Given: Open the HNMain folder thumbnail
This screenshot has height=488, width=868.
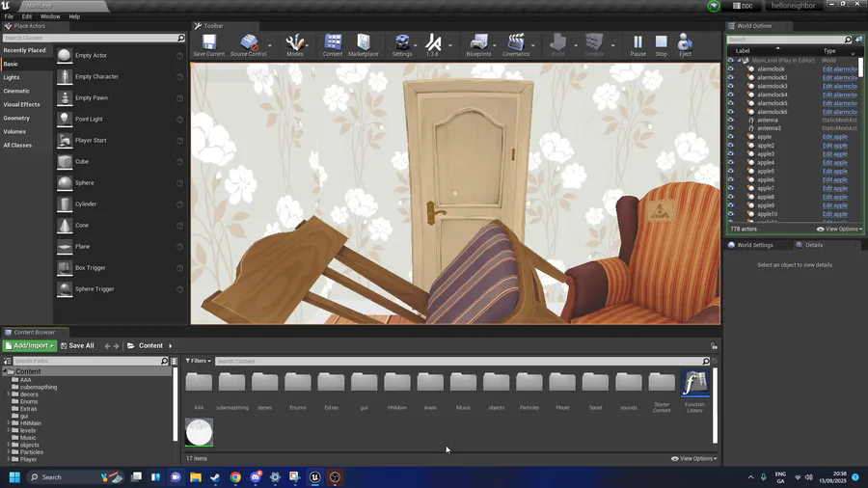Looking at the screenshot, I should coord(397,382).
